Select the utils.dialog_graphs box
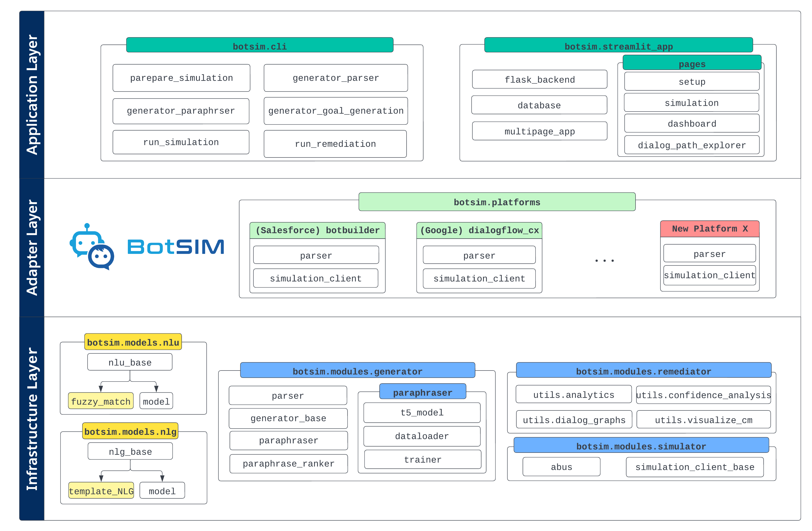This screenshot has height=531, width=812. [x=574, y=420]
